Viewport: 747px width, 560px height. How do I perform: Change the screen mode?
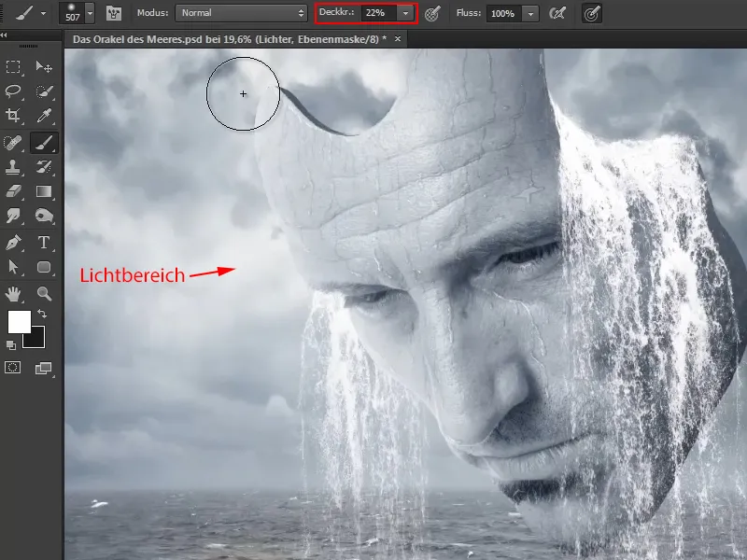coord(43,368)
